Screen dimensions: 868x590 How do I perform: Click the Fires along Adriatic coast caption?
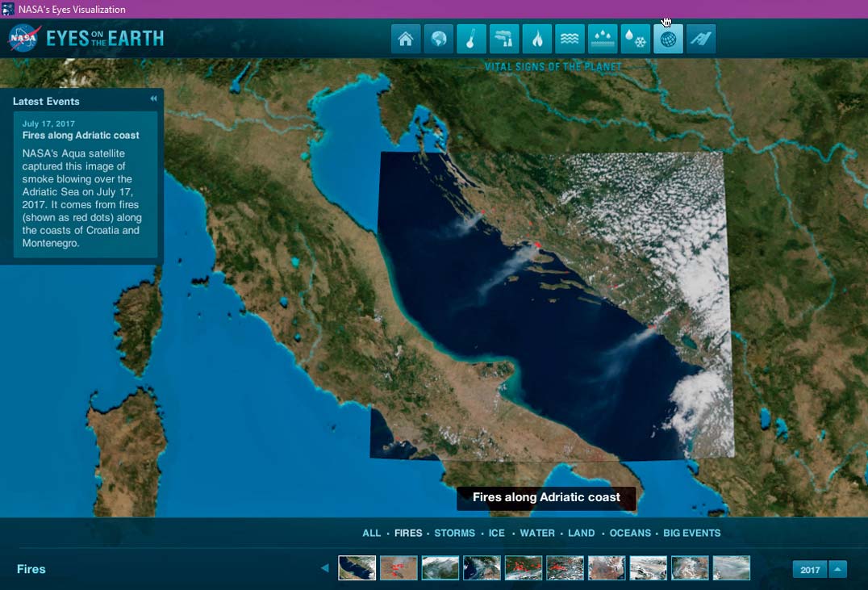click(x=546, y=497)
